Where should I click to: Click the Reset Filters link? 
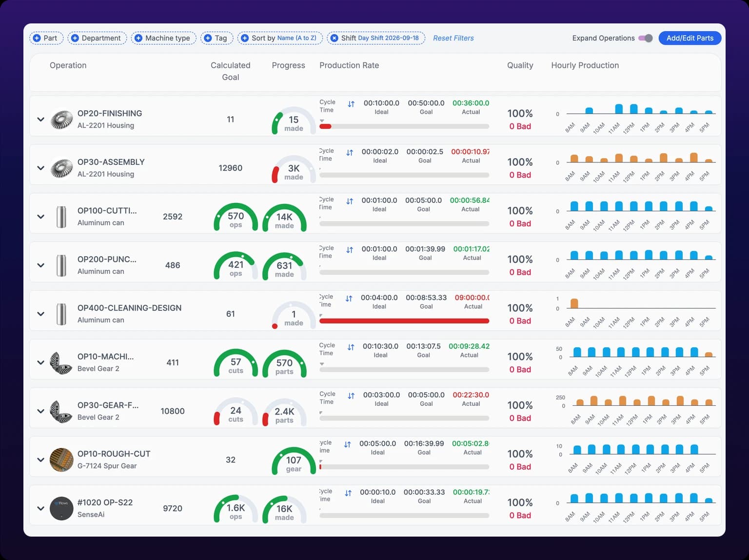(453, 38)
